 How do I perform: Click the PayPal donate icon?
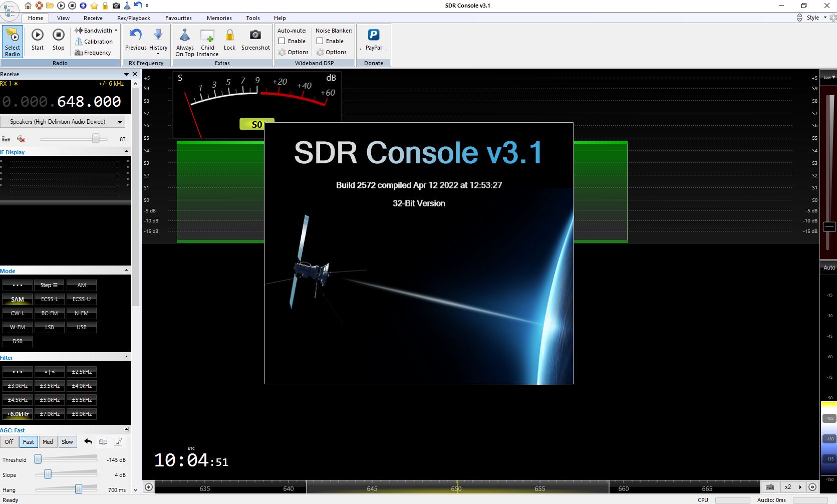(374, 36)
